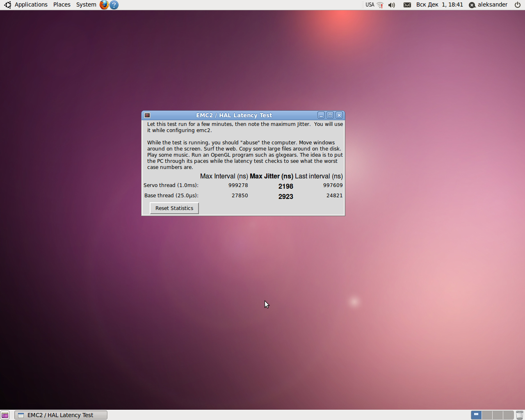Click the Max Jitter (ns) column header
Screen dimensions: 525x420
[x=272, y=176]
